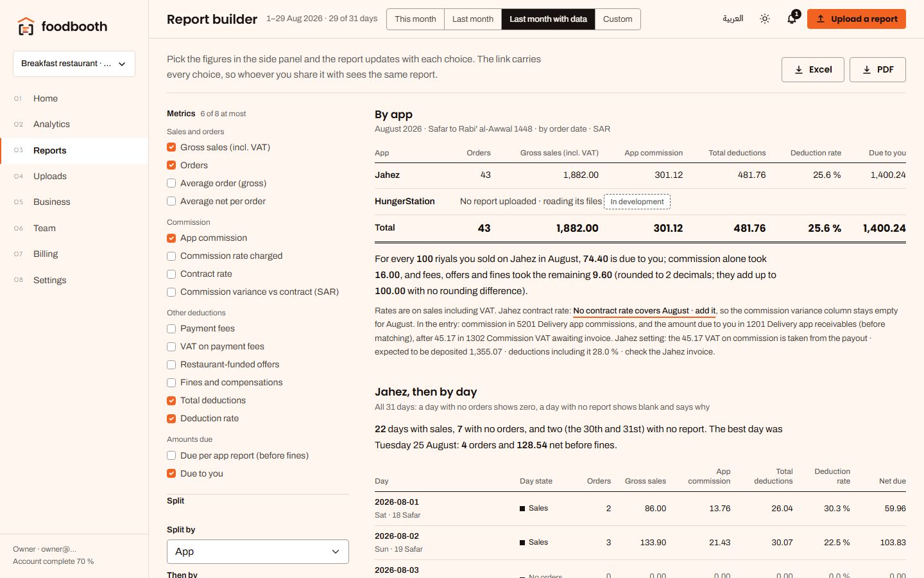
Task: Switch language to العربية
Action: (733, 19)
